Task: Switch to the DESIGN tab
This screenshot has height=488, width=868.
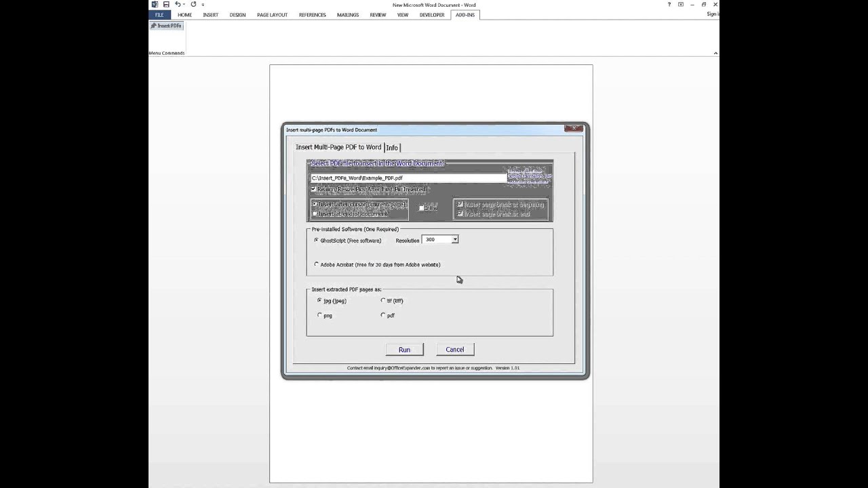Action: tap(237, 15)
